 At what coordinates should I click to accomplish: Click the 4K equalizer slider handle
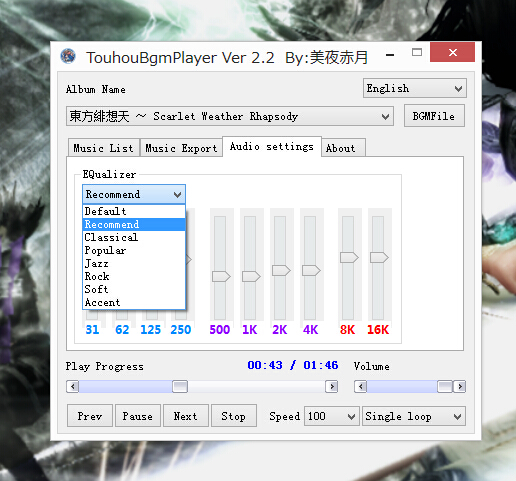pyautogui.click(x=311, y=270)
